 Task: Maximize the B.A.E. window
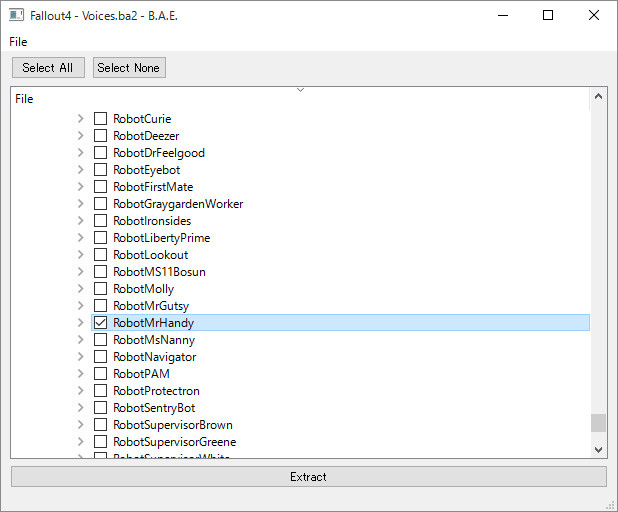click(548, 15)
